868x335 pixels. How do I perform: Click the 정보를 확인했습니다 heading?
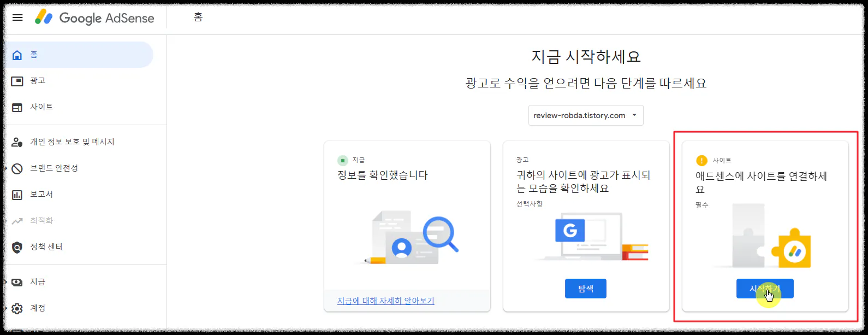[x=382, y=175]
